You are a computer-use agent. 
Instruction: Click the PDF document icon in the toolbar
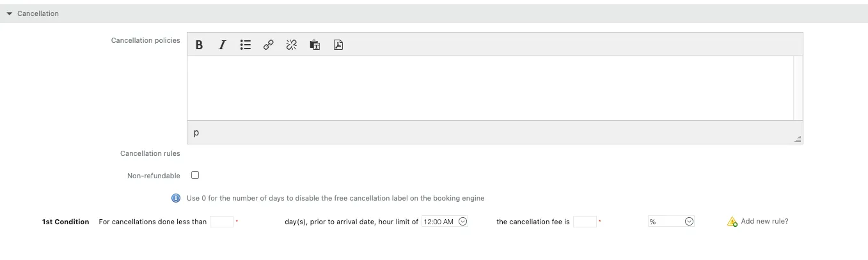(338, 45)
